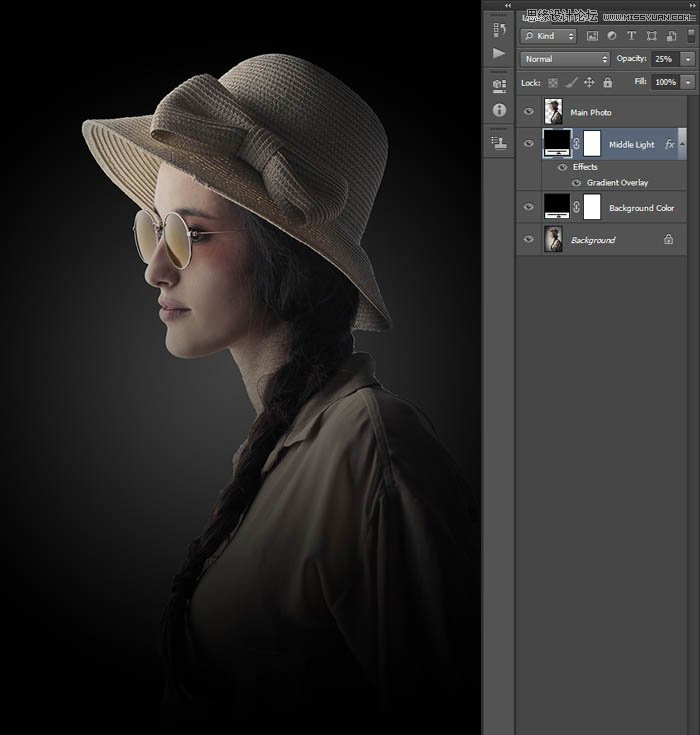Viewport: 700px width, 735px height.
Task: Open the History panel icon
Action: coord(499,31)
